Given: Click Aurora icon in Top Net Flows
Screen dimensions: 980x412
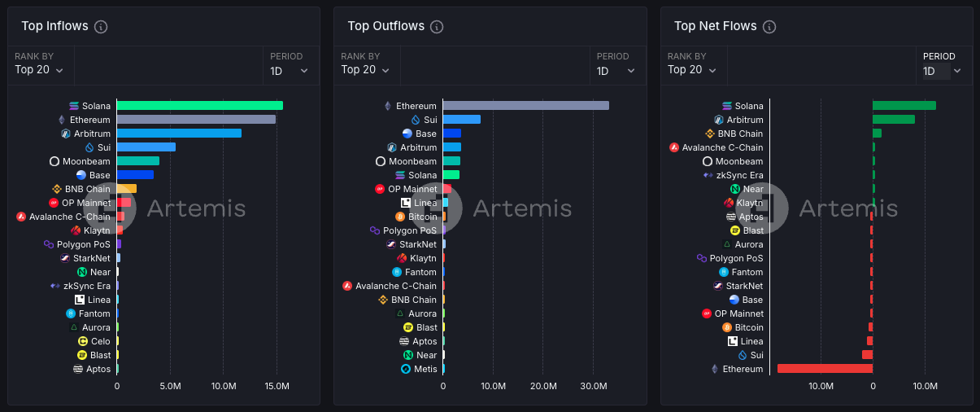Looking at the screenshot, I should [727, 244].
